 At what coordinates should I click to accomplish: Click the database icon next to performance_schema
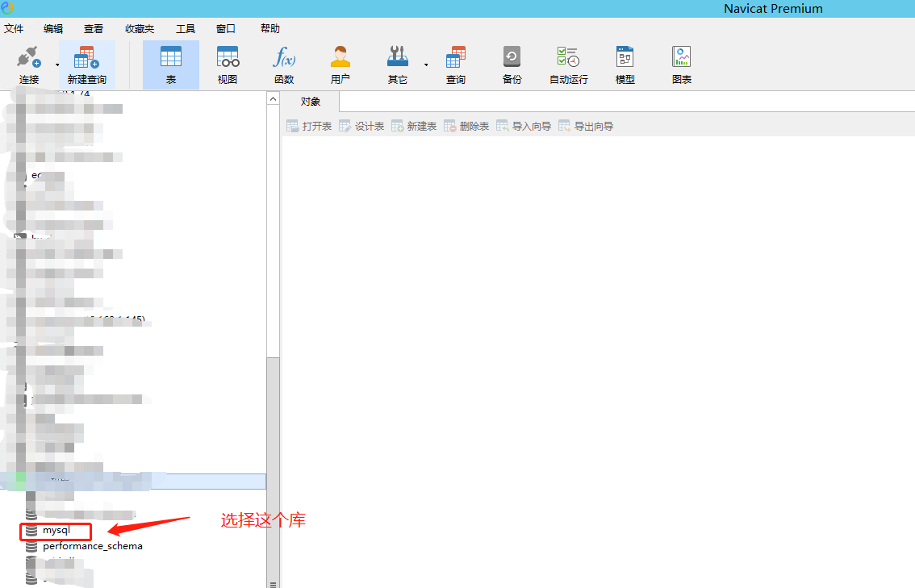tap(31, 546)
